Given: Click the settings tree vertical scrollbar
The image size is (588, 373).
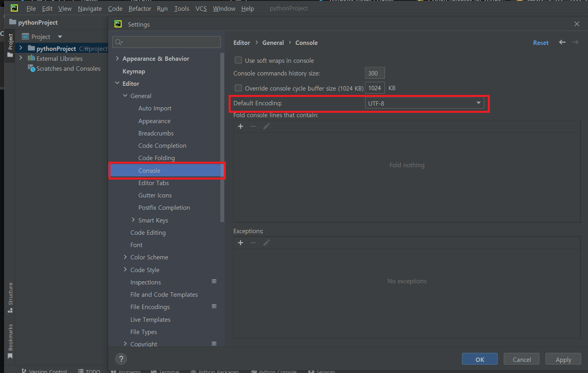Looking at the screenshot, I should pos(222,137).
